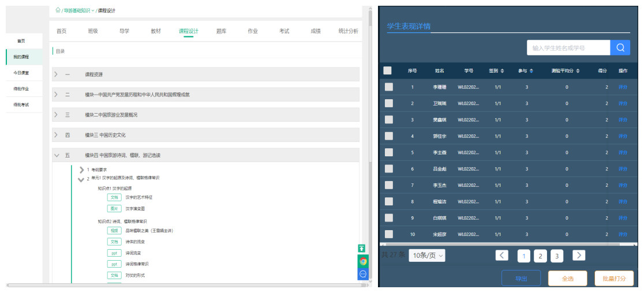The image size is (644, 293).
Task: Click the magnifier search button in student panel
Action: [x=620, y=48]
